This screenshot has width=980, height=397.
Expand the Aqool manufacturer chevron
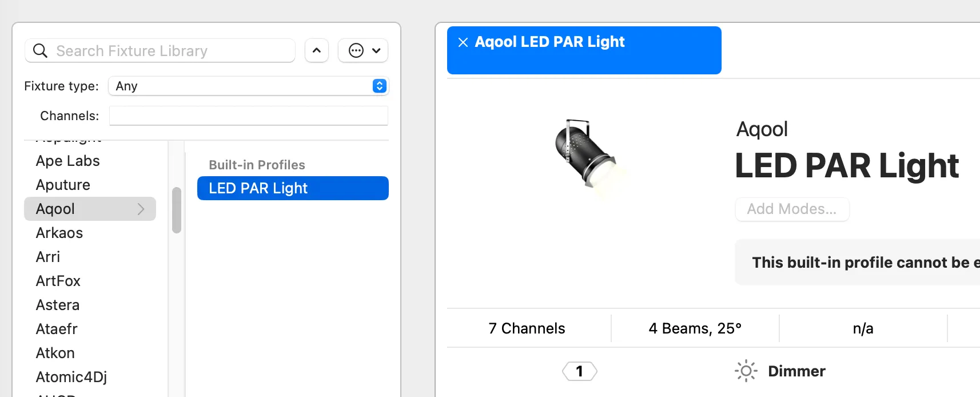[141, 209]
